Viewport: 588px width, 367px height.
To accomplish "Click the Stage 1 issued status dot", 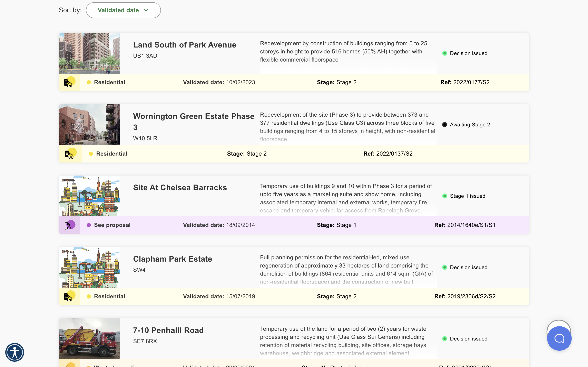I will (x=445, y=196).
